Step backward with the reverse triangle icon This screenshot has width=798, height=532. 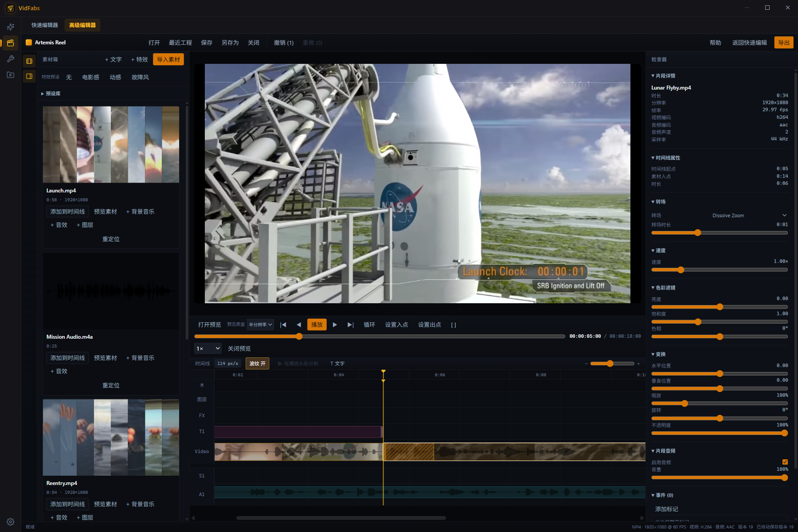[299, 325]
